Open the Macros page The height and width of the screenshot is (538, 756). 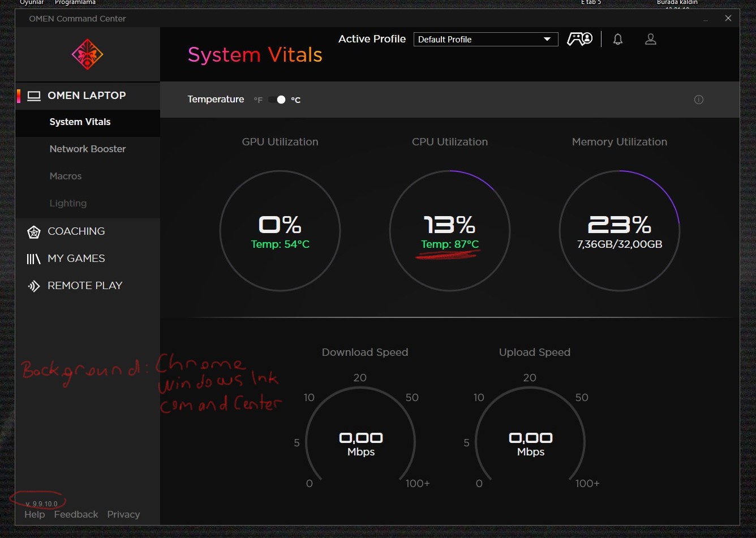coord(66,176)
